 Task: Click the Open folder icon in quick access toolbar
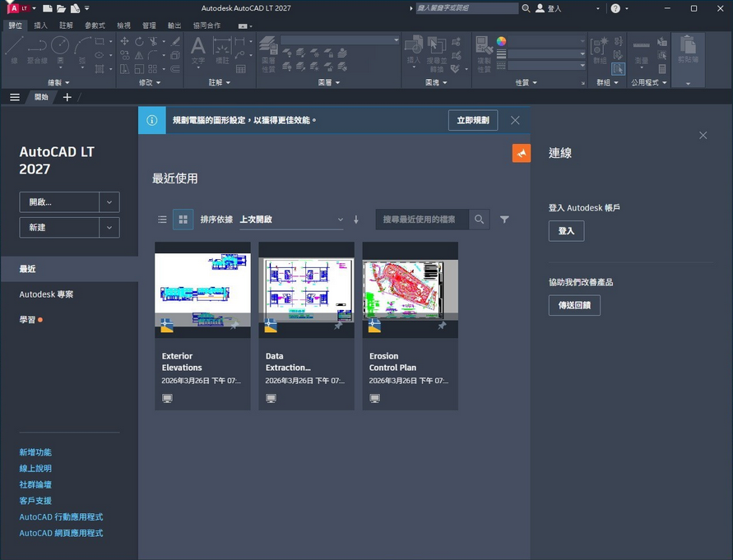tap(61, 8)
